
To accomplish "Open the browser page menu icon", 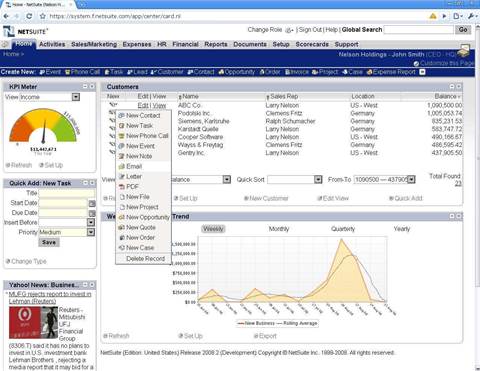I will 458,16.
